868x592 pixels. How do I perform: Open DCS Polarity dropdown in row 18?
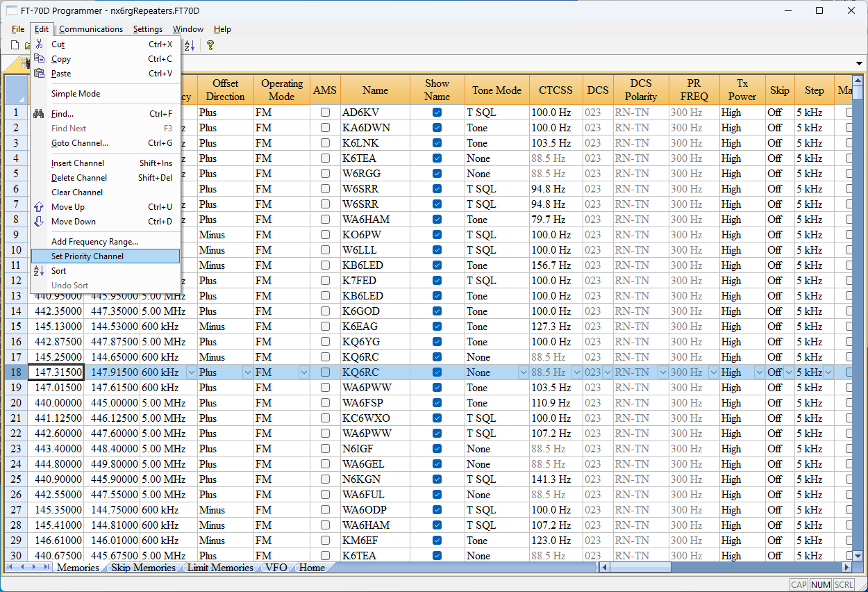[662, 372]
